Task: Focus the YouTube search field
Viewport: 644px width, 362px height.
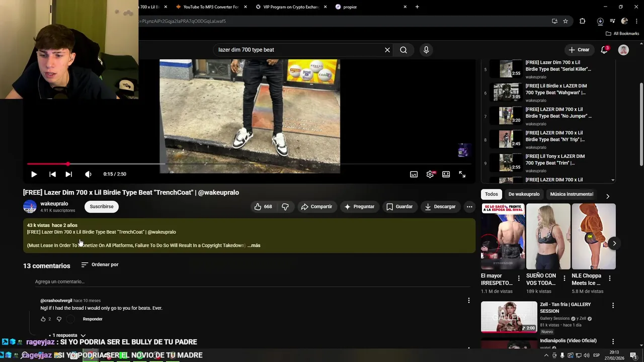Action: coord(299,50)
